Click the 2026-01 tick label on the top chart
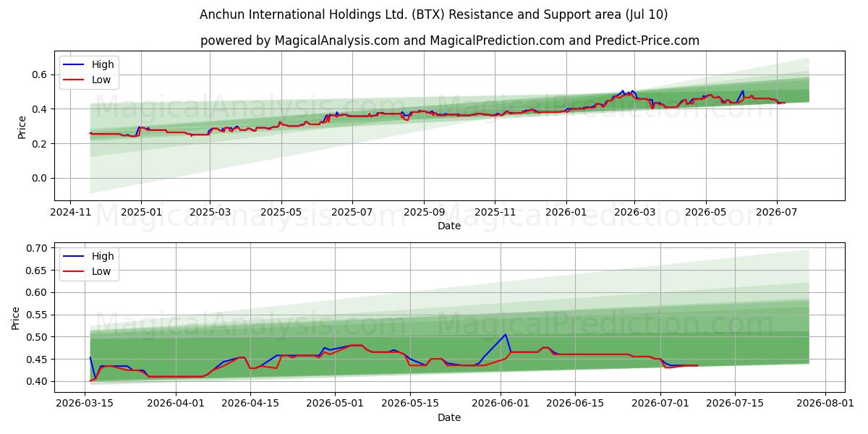 [566, 212]
